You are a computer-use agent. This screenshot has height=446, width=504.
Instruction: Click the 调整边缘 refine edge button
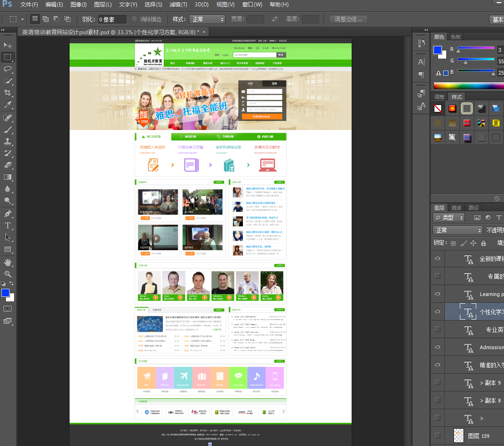tap(348, 19)
